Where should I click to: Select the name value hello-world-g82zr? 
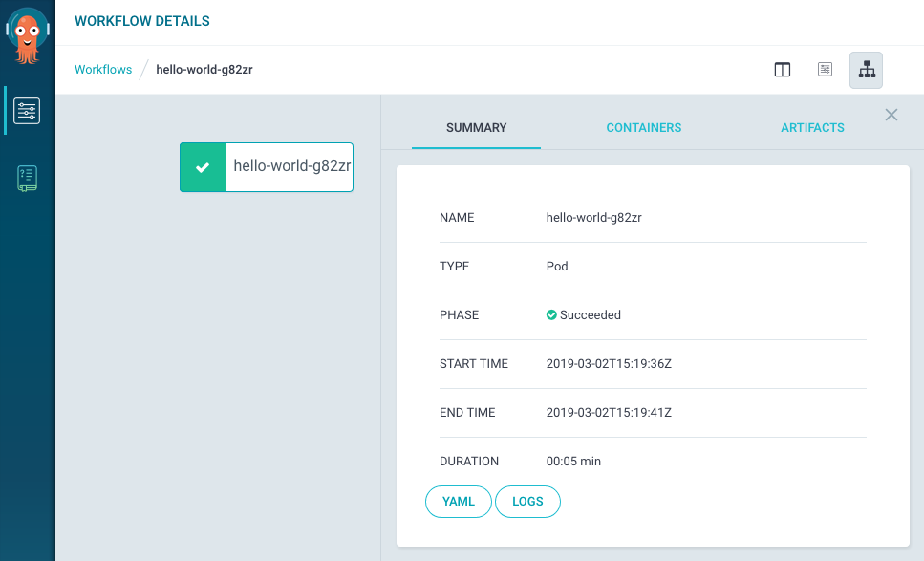point(594,218)
